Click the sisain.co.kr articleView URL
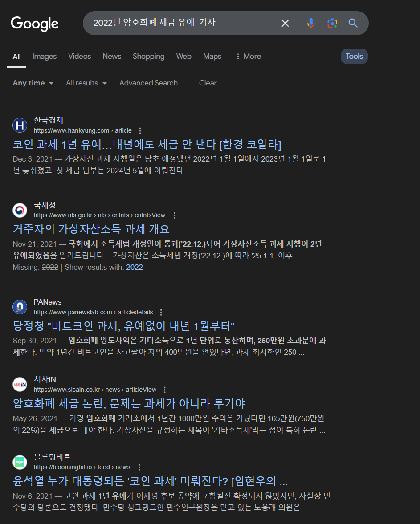 (x=95, y=390)
